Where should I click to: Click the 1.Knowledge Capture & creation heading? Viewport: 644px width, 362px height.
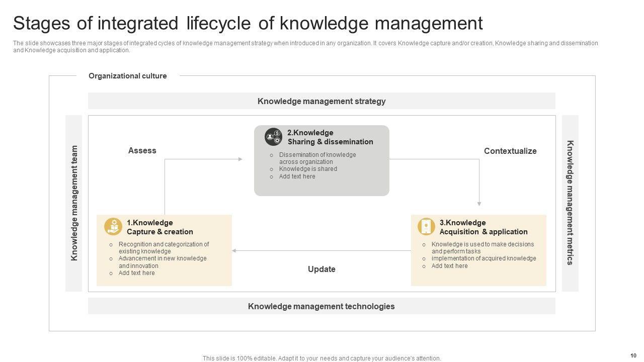pos(160,227)
